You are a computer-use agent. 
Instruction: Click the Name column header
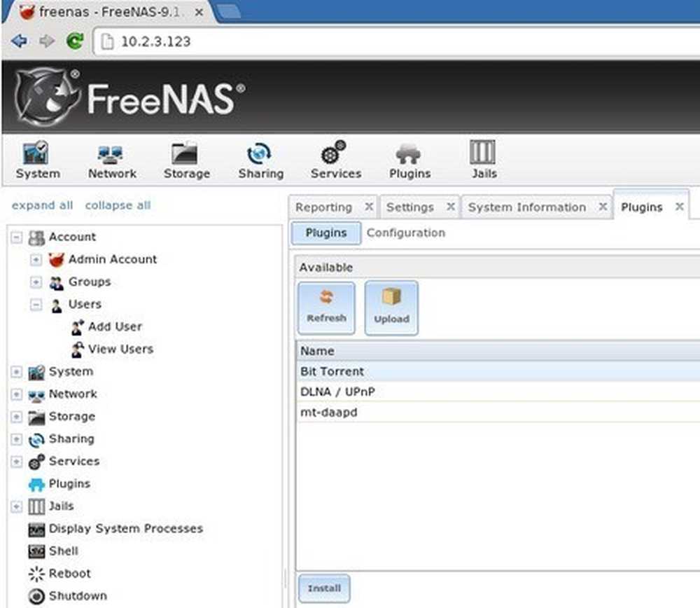(x=498, y=351)
